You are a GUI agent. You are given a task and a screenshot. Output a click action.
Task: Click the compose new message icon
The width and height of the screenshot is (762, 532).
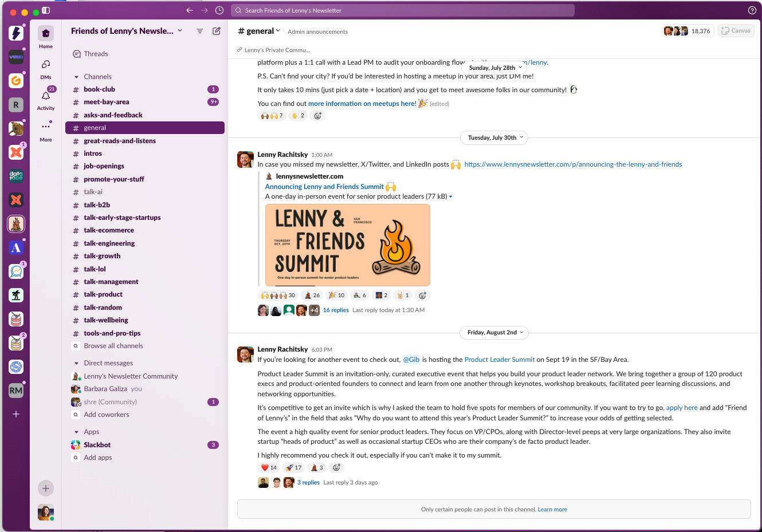pyautogui.click(x=217, y=31)
